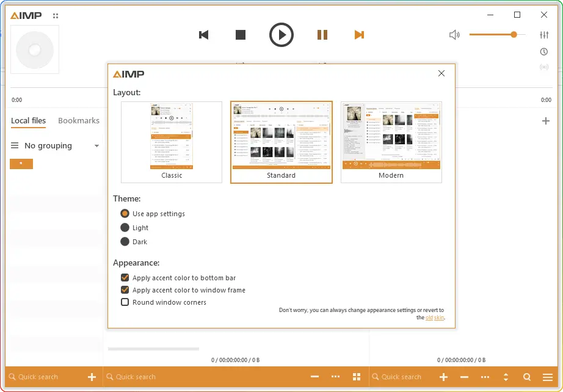
Task: Enable Round window corners checkbox
Action: click(125, 302)
